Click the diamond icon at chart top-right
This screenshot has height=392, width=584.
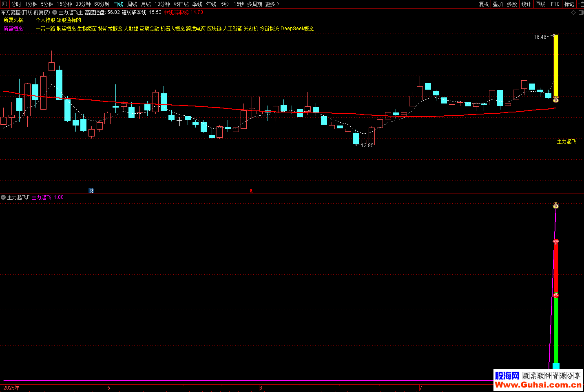573,12
